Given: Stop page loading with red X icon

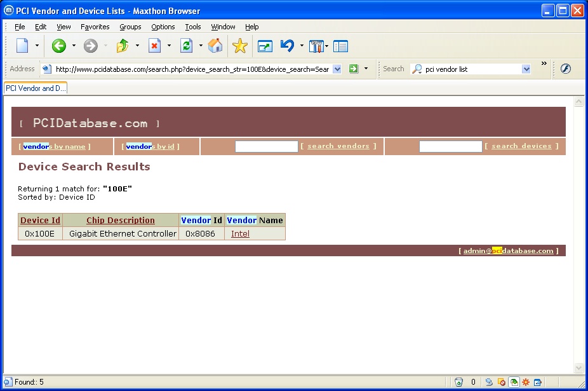Looking at the screenshot, I should [x=154, y=46].
